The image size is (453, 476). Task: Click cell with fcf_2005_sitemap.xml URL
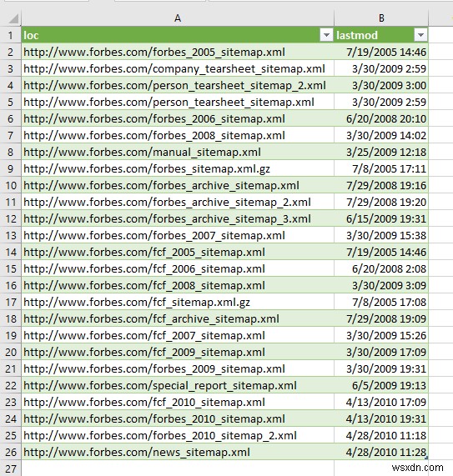pyautogui.click(x=178, y=252)
